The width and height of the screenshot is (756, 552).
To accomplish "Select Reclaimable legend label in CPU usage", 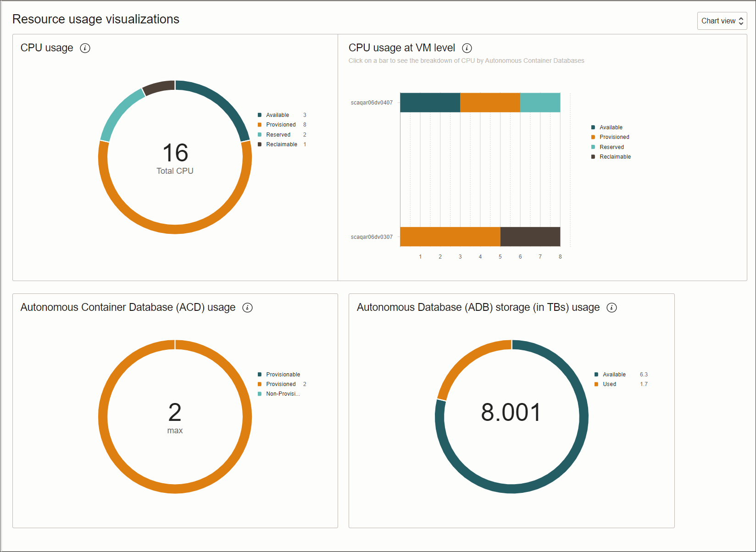I will coord(282,144).
